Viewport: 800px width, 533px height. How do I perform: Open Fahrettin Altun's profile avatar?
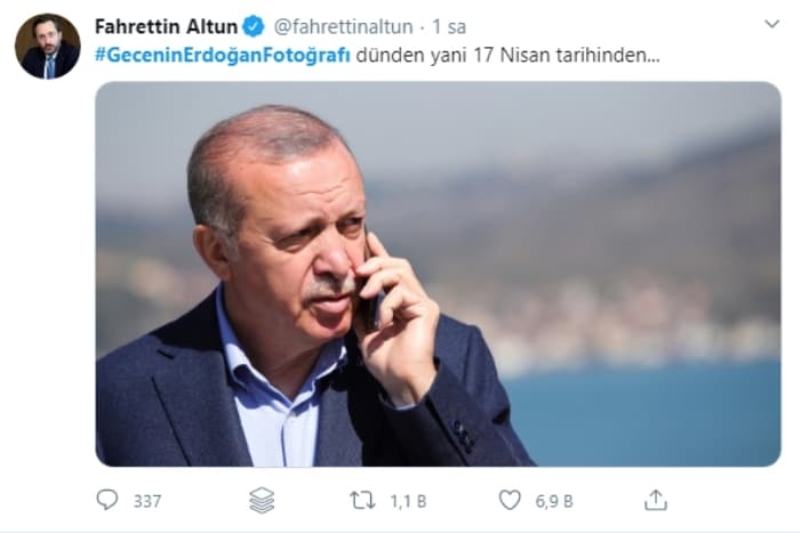click(47, 46)
